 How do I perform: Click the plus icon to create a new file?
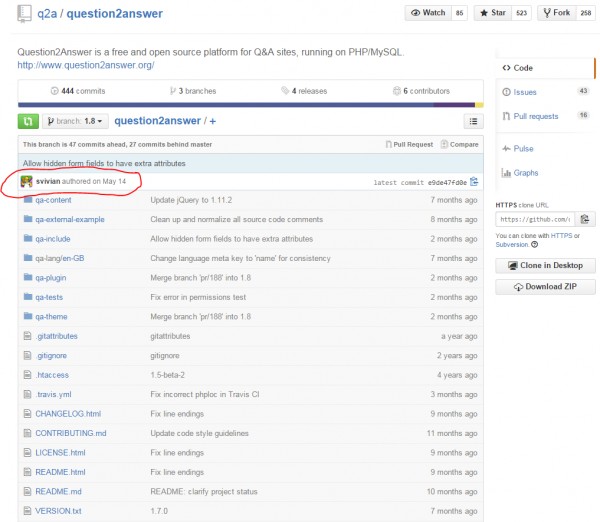click(x=212, y=121)
